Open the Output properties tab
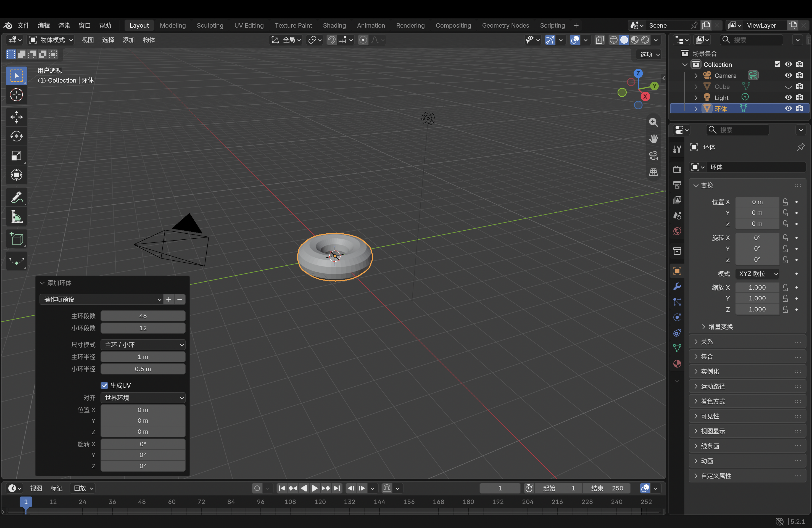This screenshot has height=528, width=812. click(677, 184)
